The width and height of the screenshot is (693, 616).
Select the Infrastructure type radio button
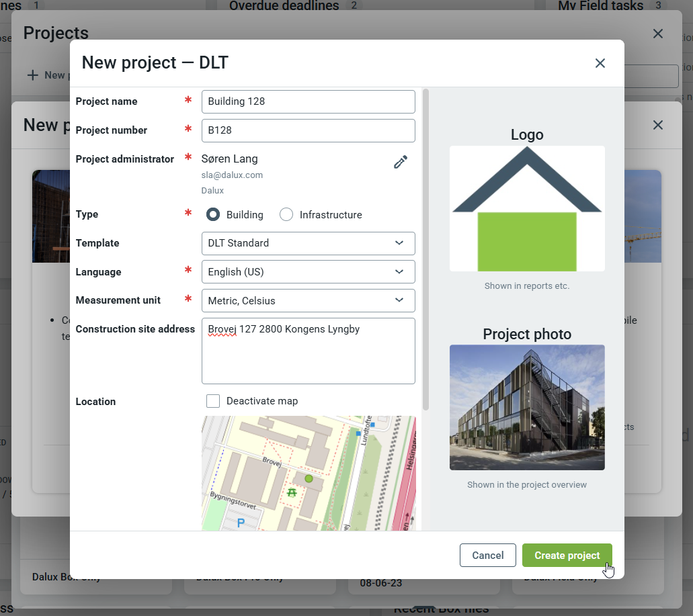click(286, 215)
